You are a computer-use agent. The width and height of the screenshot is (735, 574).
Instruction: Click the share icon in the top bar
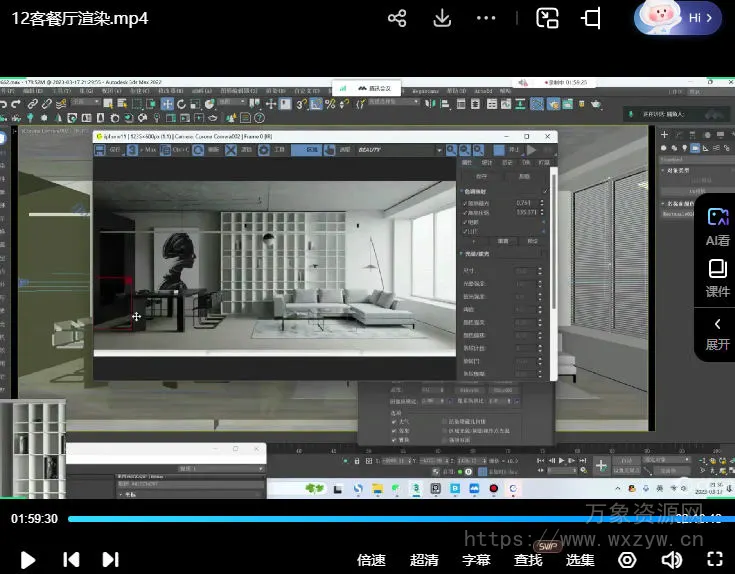point(397,18)
